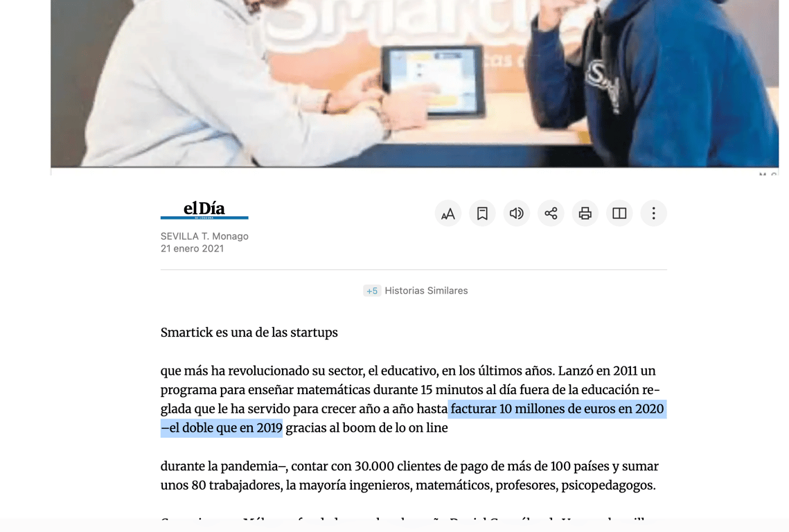Image resolution: width=789 pixels, height=532 pixels.
Task: Expand the +5 similar stories badge
Action: tap(372, 291)
